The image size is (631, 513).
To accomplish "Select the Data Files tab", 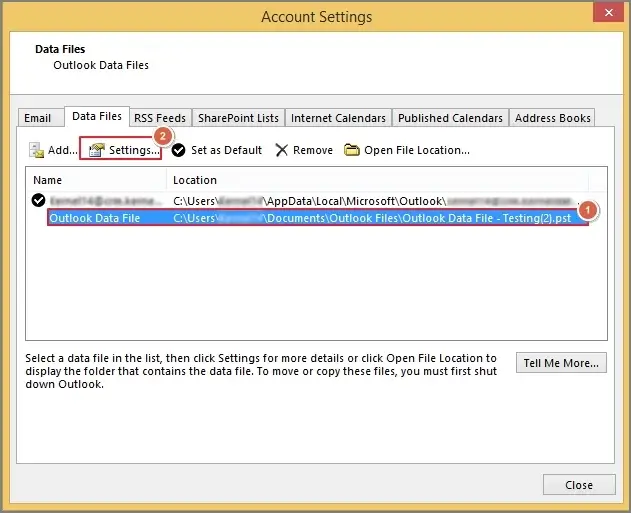I will coord(97,116).
